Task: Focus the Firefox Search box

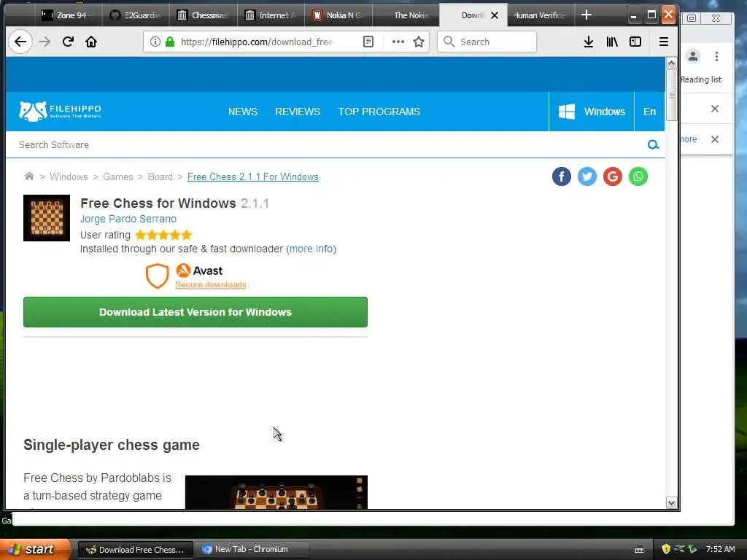Action: point(487,42)
